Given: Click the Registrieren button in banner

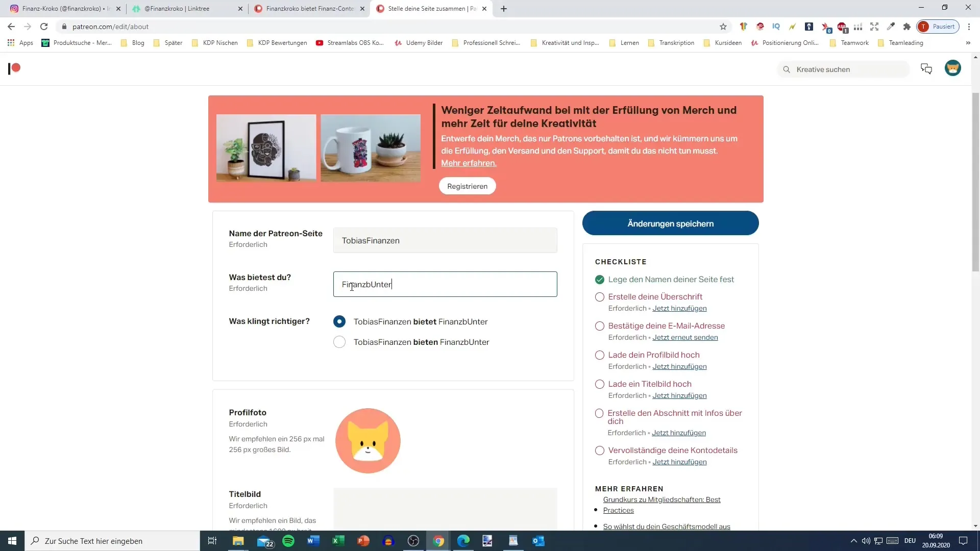Looking at the screenshot, I should (x=467, y=186).
